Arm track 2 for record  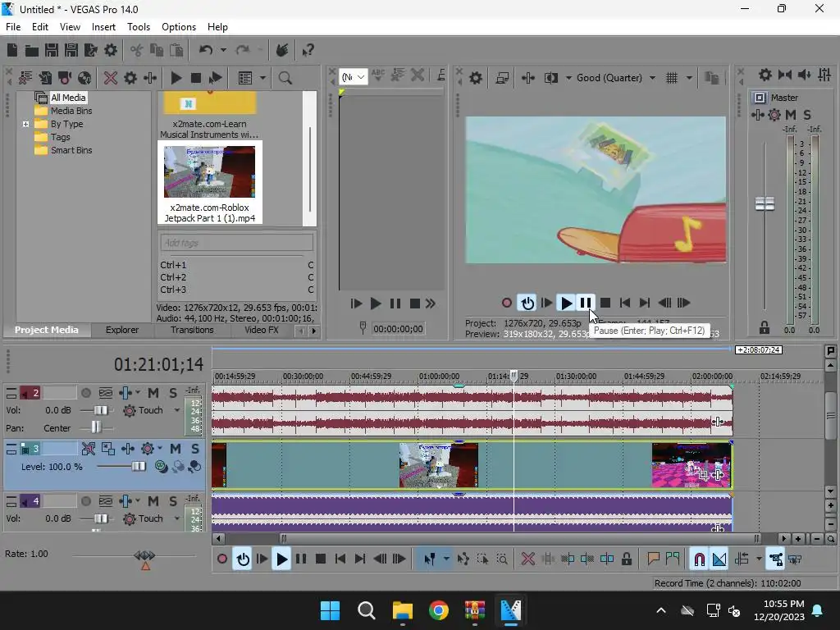(x=85, y=394)
